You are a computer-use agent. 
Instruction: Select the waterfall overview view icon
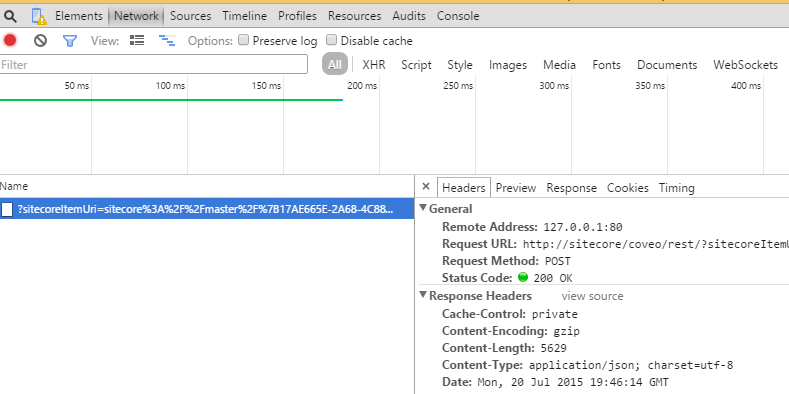tap(167, 41)
